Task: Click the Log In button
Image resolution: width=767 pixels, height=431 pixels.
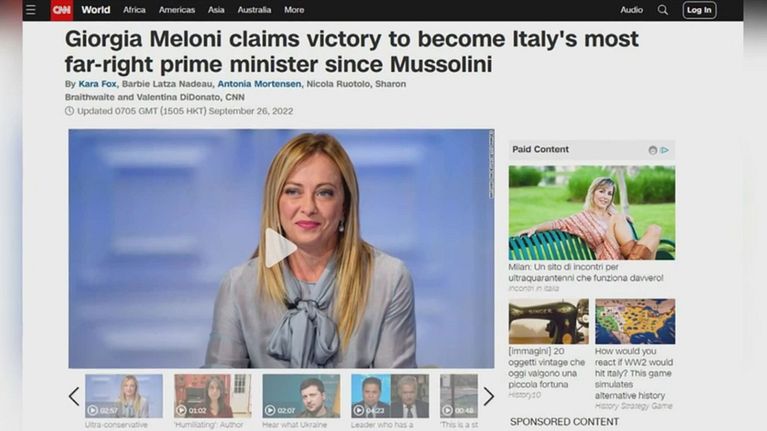Action: coord(699,10)
